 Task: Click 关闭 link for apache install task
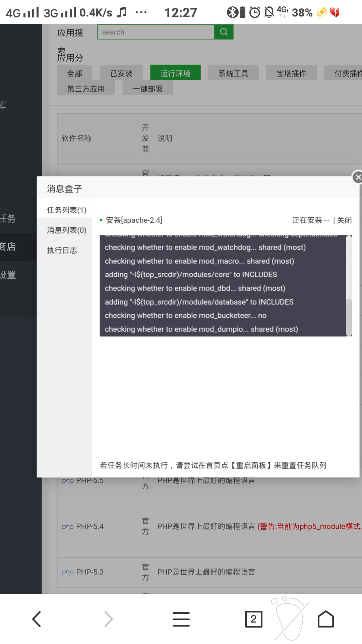point(344,220)
